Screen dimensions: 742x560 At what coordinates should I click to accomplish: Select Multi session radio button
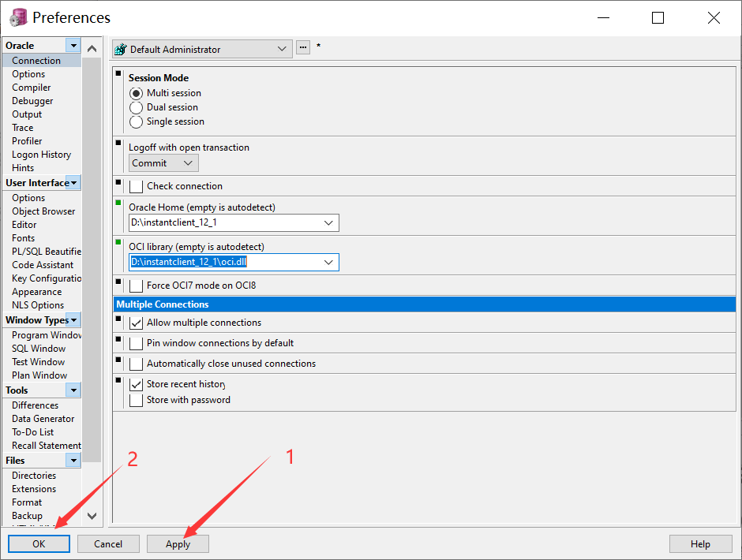point(136,93)
